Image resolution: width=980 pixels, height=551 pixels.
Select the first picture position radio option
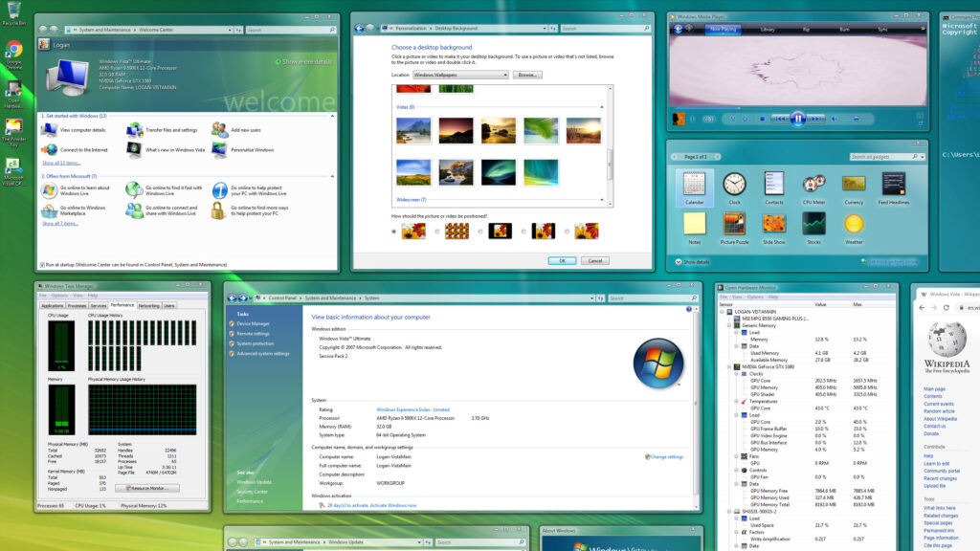pyautogui.click(x=393, y=231)
